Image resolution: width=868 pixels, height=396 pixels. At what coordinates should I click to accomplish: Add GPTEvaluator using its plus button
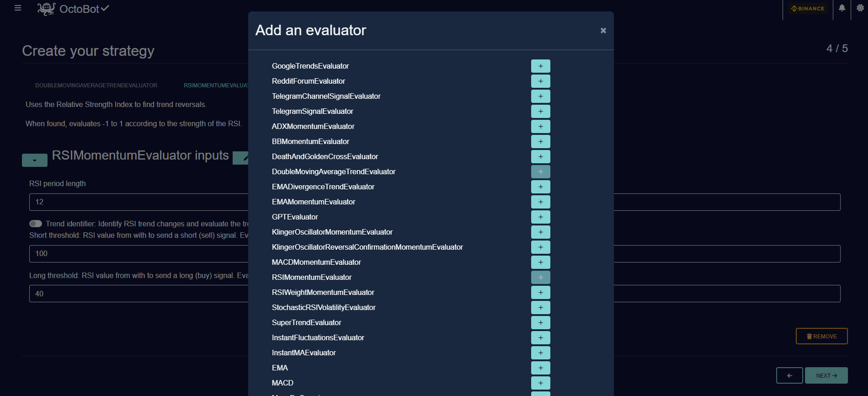[540, 217]
